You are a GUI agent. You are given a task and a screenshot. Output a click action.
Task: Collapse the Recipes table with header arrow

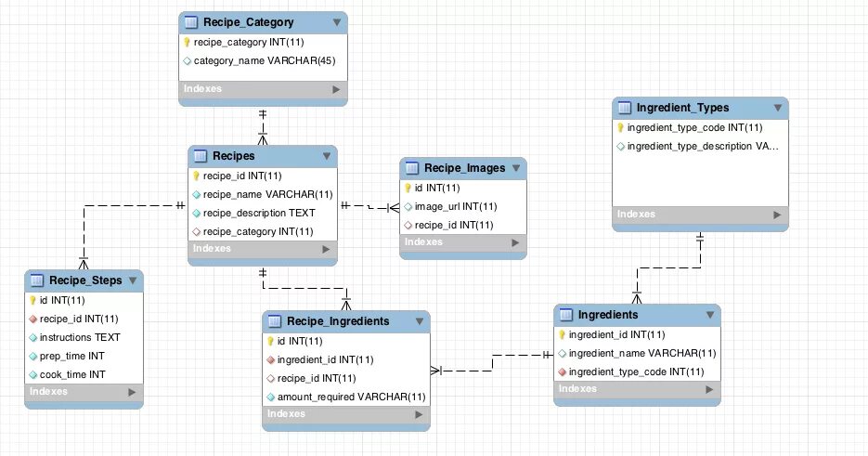[x=327, y=156]
